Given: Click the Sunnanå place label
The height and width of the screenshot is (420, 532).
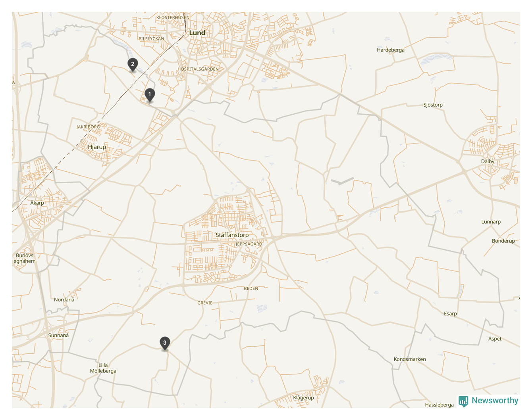Looking at the screenshot, I should click(x=58, y=336).
